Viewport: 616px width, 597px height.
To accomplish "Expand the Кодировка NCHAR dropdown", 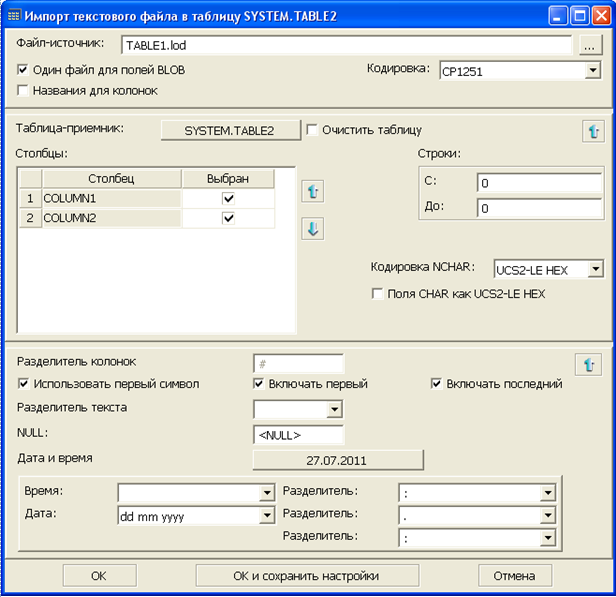I will (x=596, y=269).
